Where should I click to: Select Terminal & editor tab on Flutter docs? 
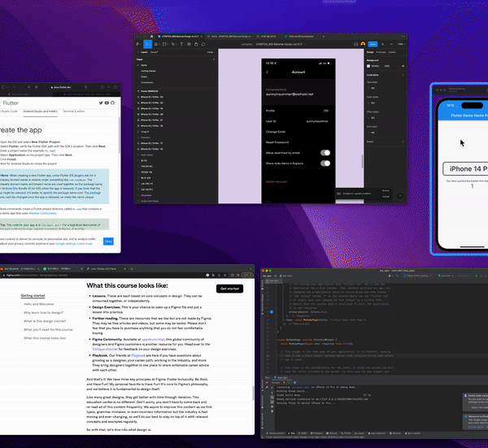point(74,111)
